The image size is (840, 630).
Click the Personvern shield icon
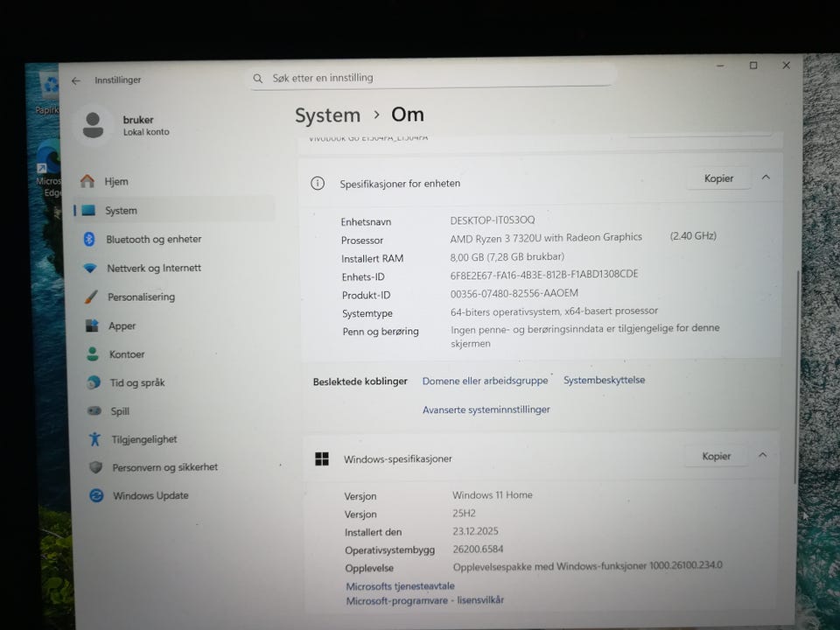(x=96, y=467)
